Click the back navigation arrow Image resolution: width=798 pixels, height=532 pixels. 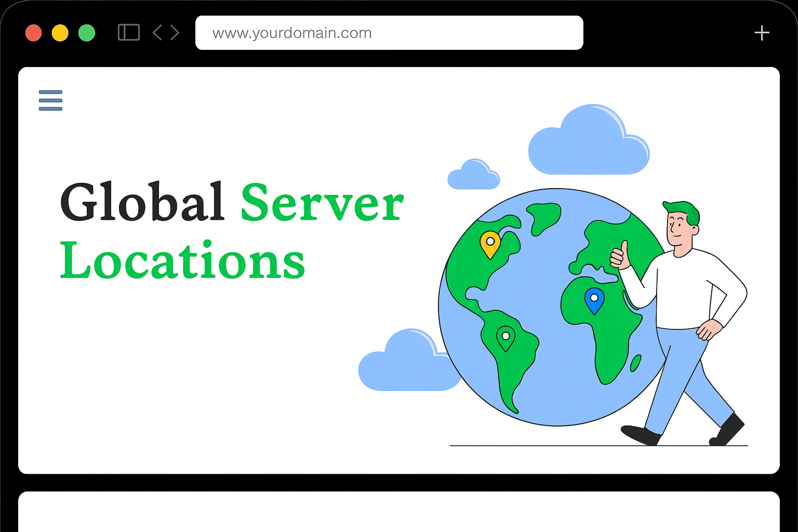pyautogui.click(x=157, y=32)
